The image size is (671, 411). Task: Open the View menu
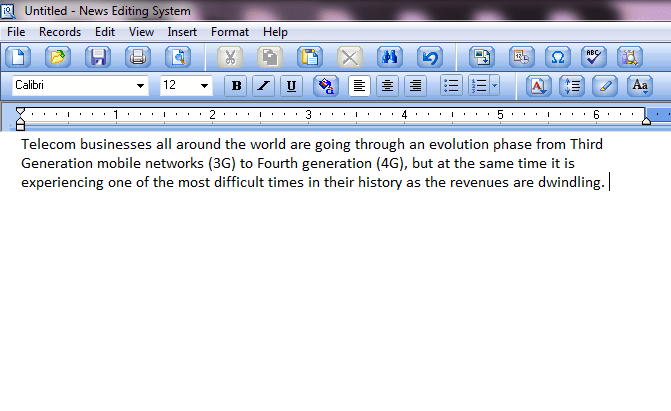click(141, 32)
